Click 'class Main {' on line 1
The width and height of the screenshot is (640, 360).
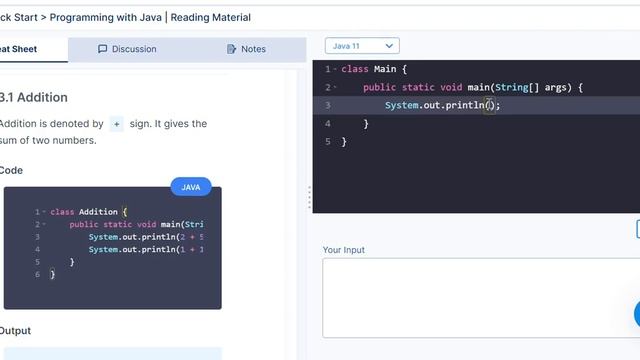(x=374, y=69)
